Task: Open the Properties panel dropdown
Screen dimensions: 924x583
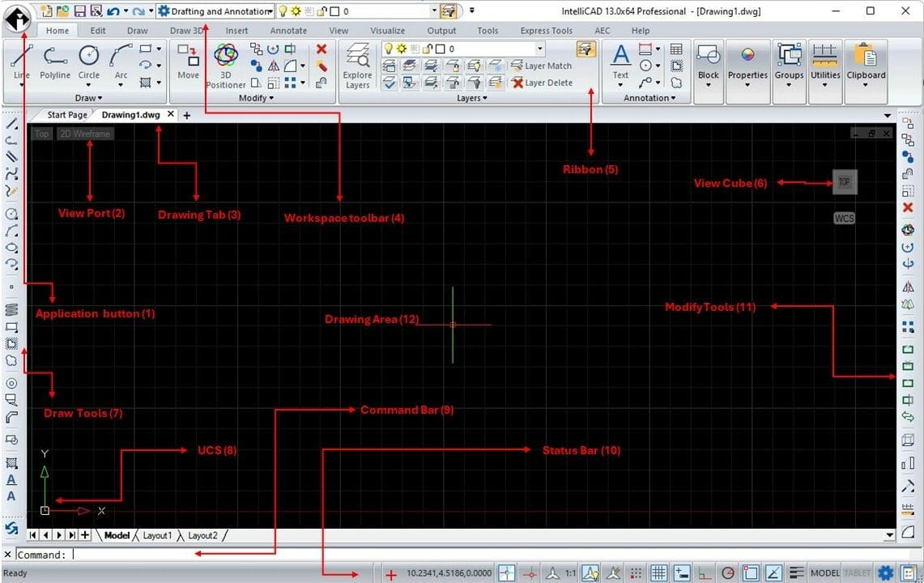Action: [747, 71]
